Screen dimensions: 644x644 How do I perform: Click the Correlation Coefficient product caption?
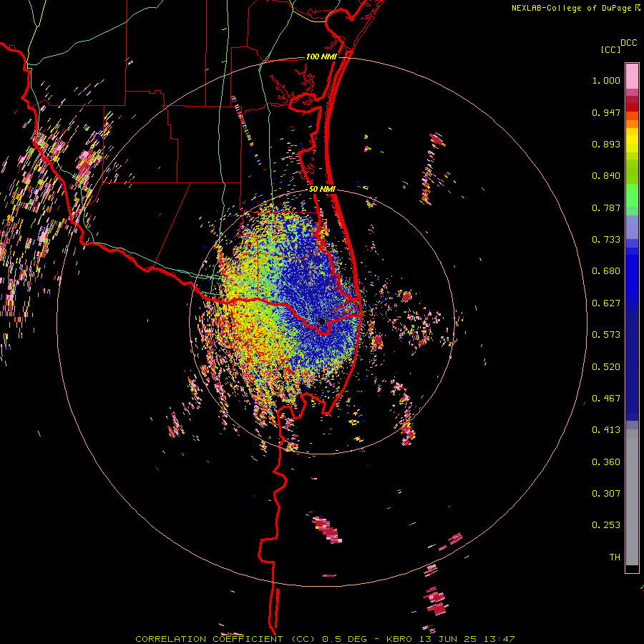coord(325,639)
